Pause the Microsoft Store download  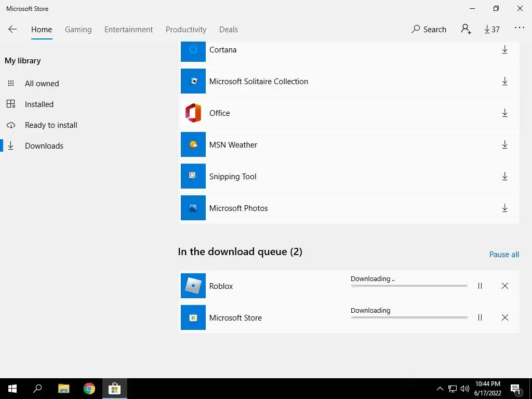click(x=480, y=317)
